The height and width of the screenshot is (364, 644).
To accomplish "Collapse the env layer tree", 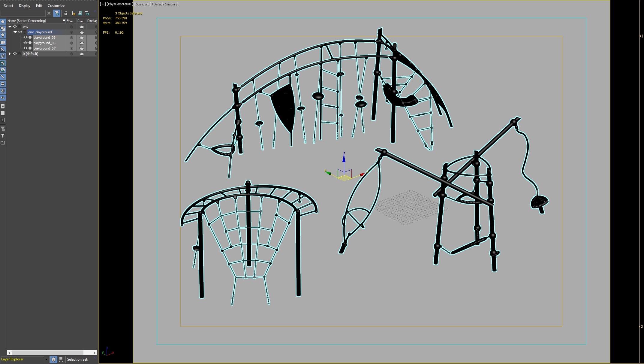I will [10, 27].
